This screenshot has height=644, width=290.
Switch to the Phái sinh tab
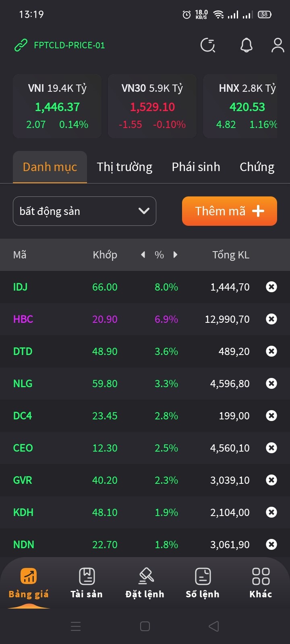click(196, 167)
